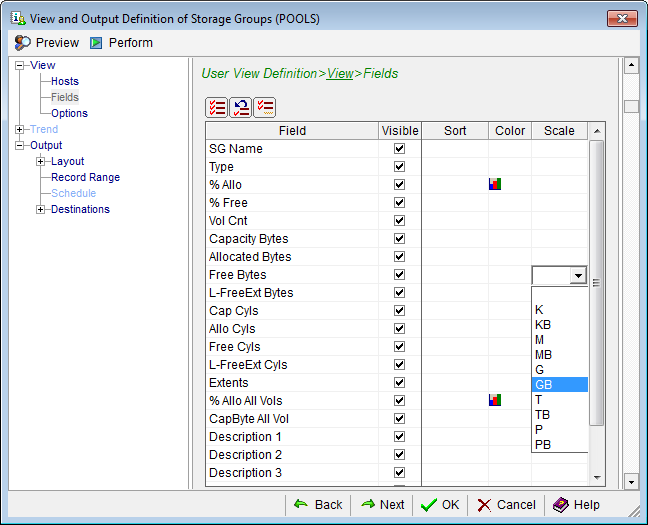
Task: Click the OK button
Action: (440, 505)
